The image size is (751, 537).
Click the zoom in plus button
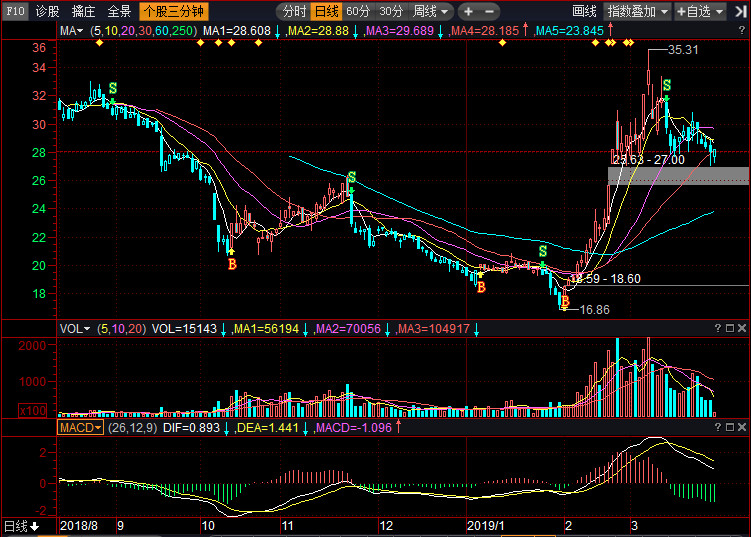pyautogui.click(x=468, y=11)
